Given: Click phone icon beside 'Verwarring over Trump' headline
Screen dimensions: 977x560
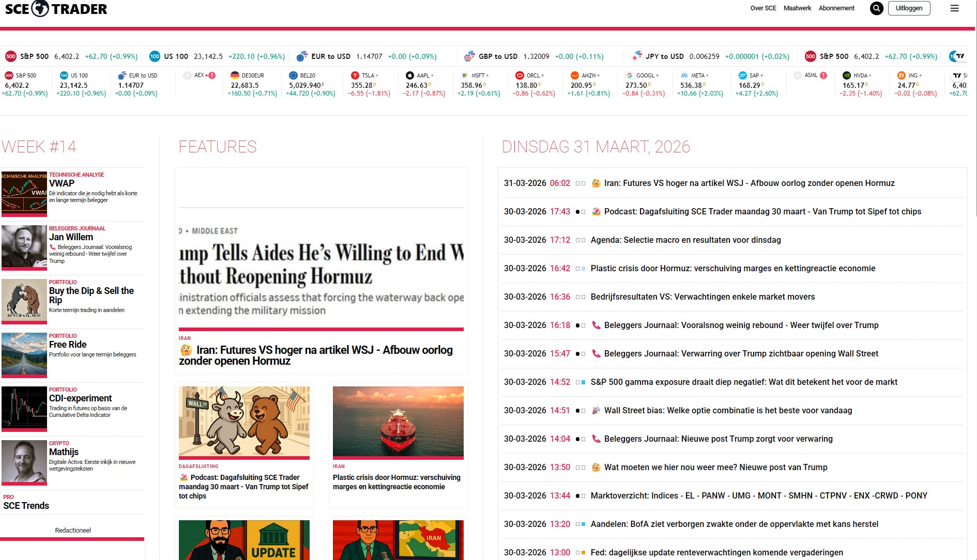Looking at the screenshot, I should point(596,353).
